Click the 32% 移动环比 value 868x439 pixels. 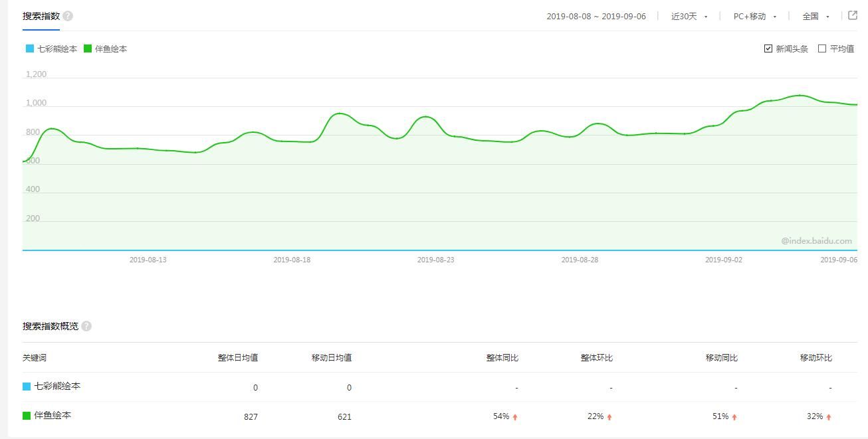pos(815,417)
